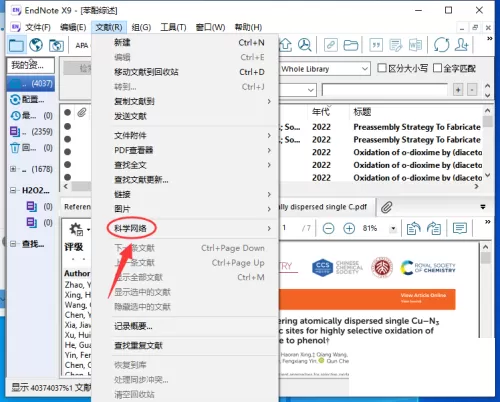Click the View Article Online banner
The width and height of the screenshot is (500, 402).
point(367,299)
